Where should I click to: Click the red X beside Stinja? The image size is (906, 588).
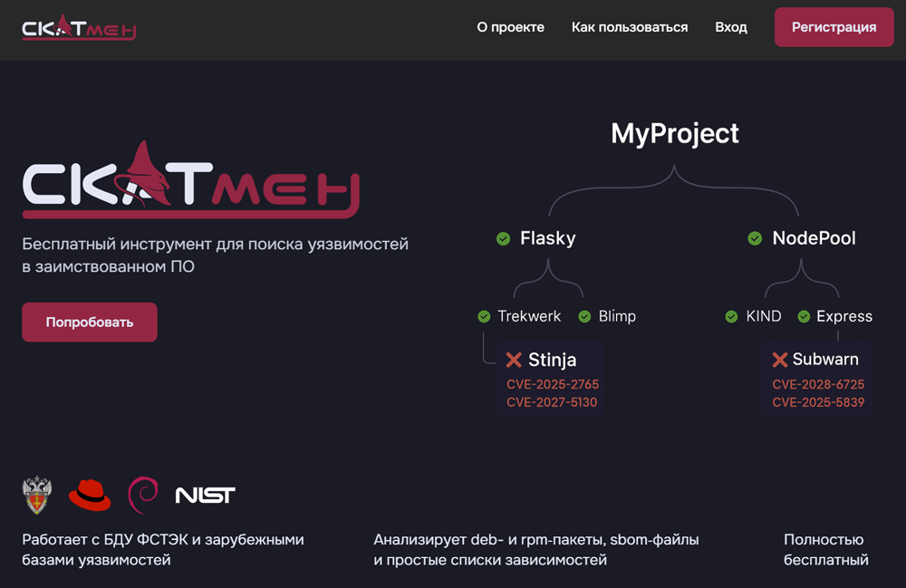[x=514, y=360]
